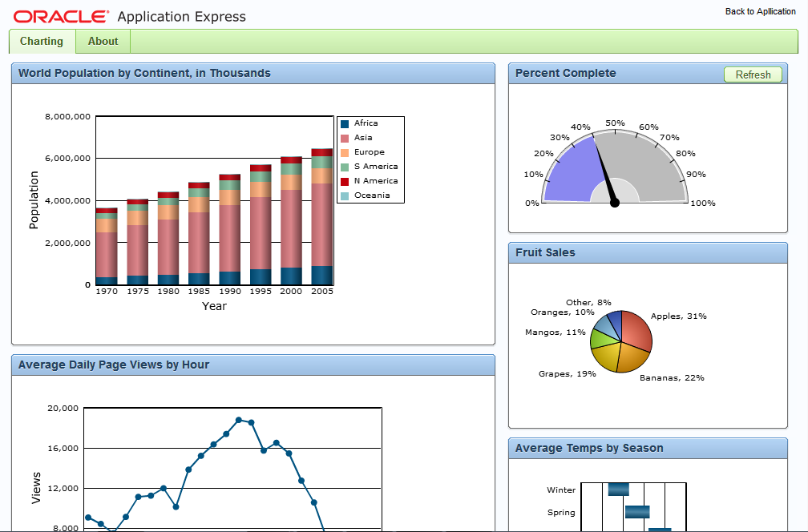Click the 'Mangos, 11%' pie label
The width and height of the screenshot is (808, 532).
(x=555, y=332)
